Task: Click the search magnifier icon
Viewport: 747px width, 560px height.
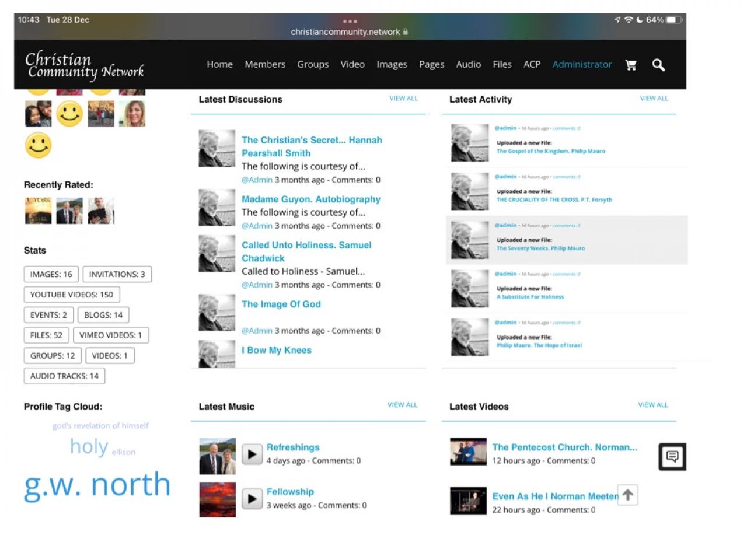Action: tap(658, 65)
